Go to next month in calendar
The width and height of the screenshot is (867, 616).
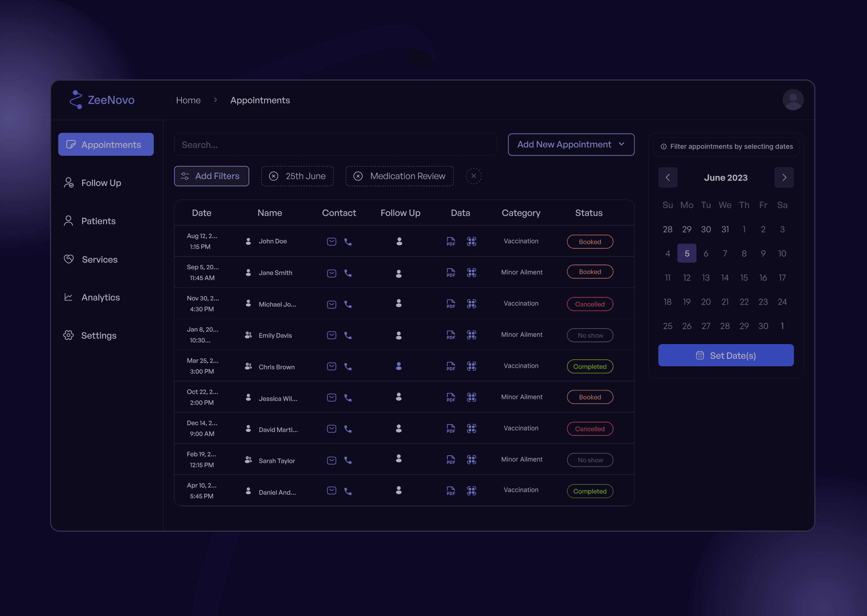click(784, 177)
